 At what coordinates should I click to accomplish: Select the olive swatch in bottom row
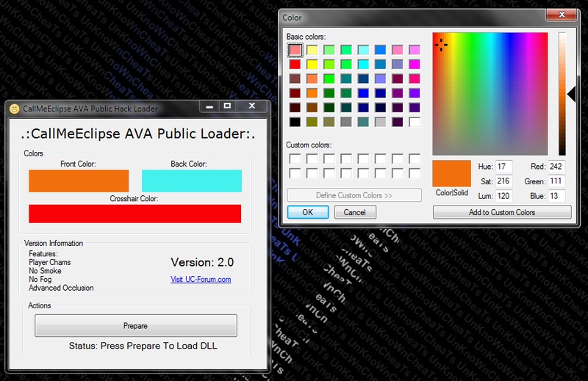coord(312,122)
